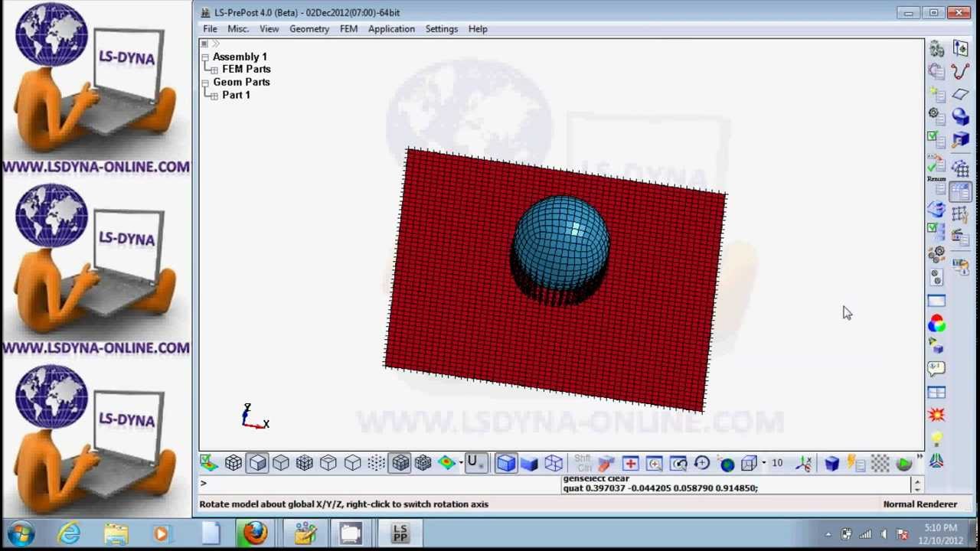Viewport: 980px width, 551px height.
Task: Toggle the small checkbox above the tree
Action: (x=204, y=44)
